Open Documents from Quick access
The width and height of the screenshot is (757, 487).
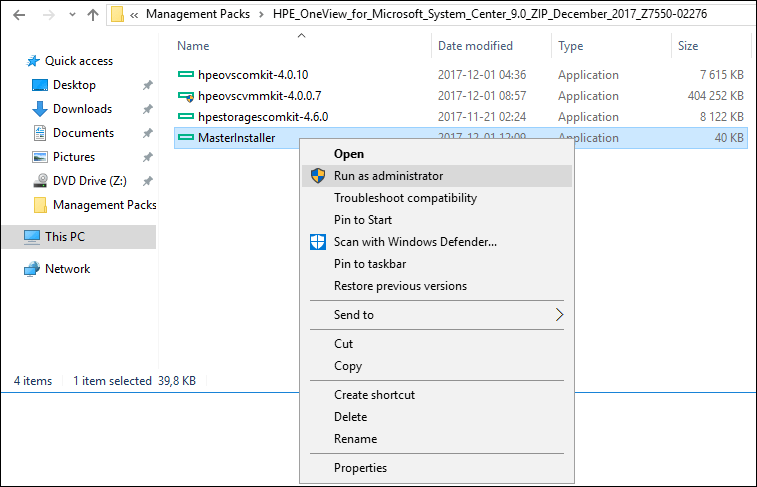(84, 133)
